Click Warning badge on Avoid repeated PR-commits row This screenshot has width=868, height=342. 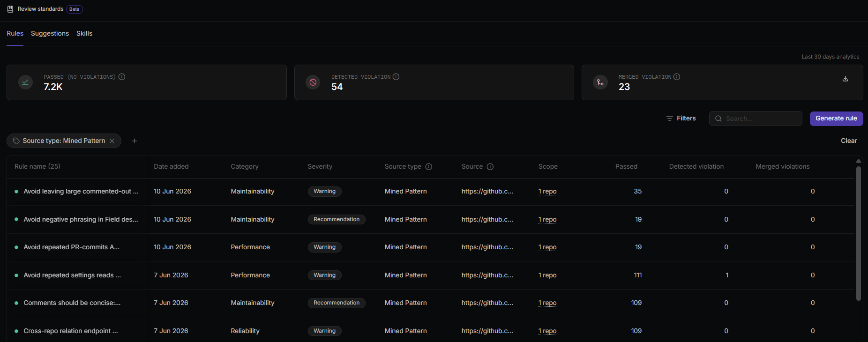point(324,247)
